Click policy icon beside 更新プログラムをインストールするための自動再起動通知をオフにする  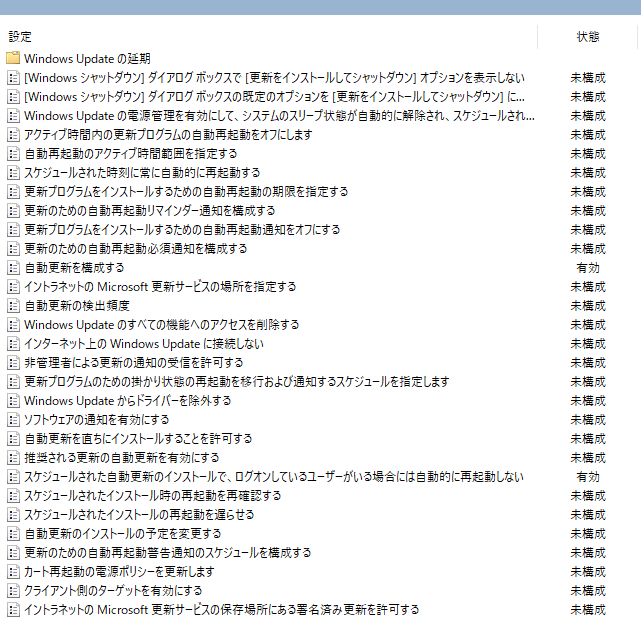click(x=13, y=230)
